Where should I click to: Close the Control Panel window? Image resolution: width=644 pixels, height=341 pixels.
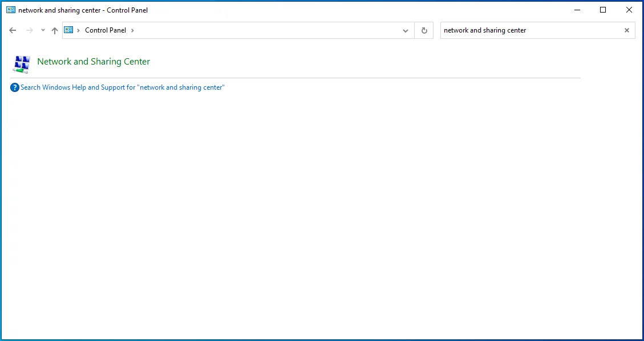(629, 10)
